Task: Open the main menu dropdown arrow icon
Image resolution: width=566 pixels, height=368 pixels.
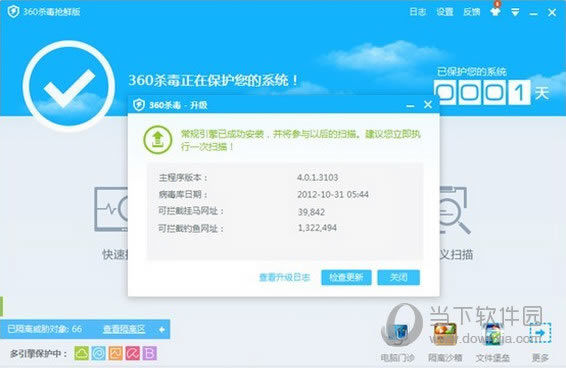Action: pos(515,12)
